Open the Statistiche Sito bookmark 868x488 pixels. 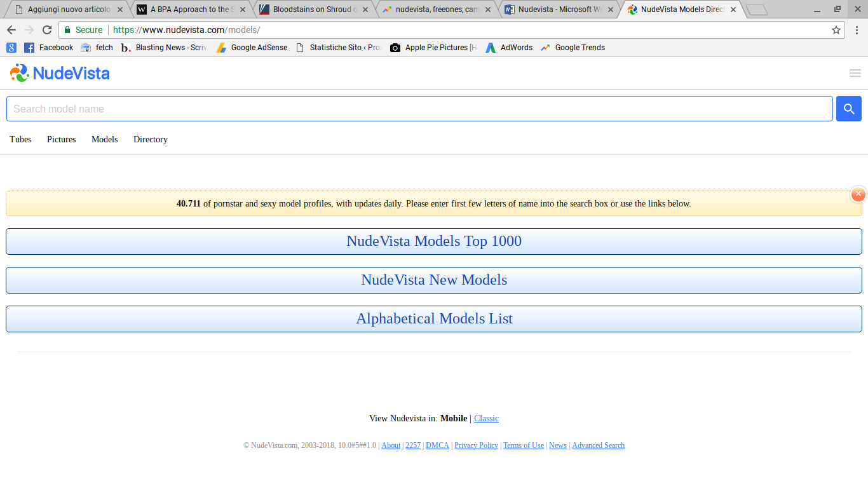(x=338, y=48)
